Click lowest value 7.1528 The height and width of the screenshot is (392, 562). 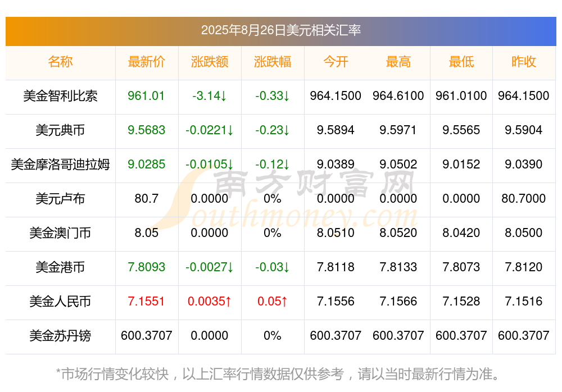[461, 302]
